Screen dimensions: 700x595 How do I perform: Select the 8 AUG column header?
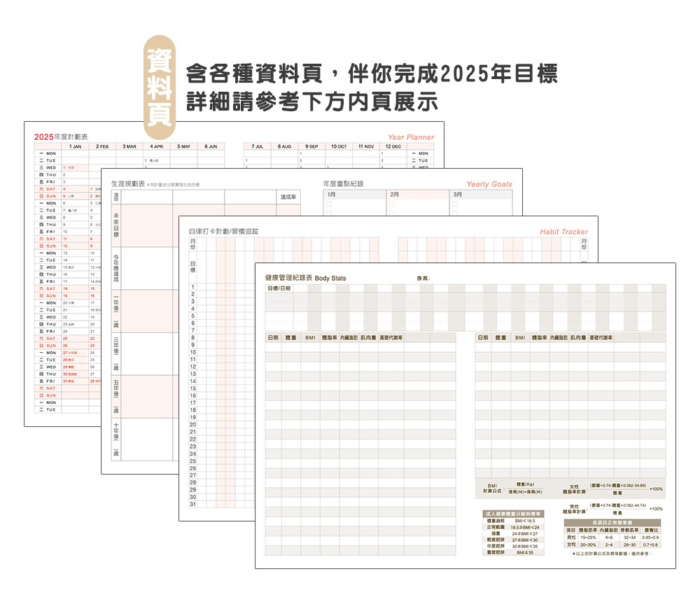(x=284, y=146)
